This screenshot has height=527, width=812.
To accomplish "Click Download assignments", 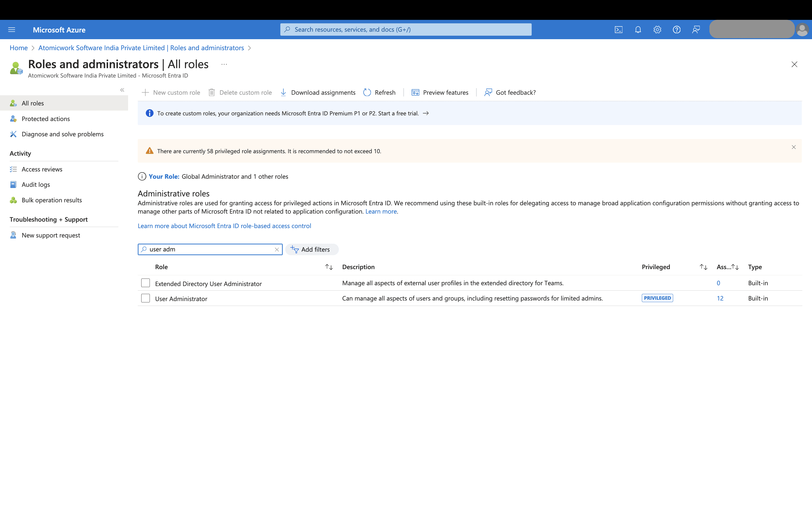I will 318,92.
